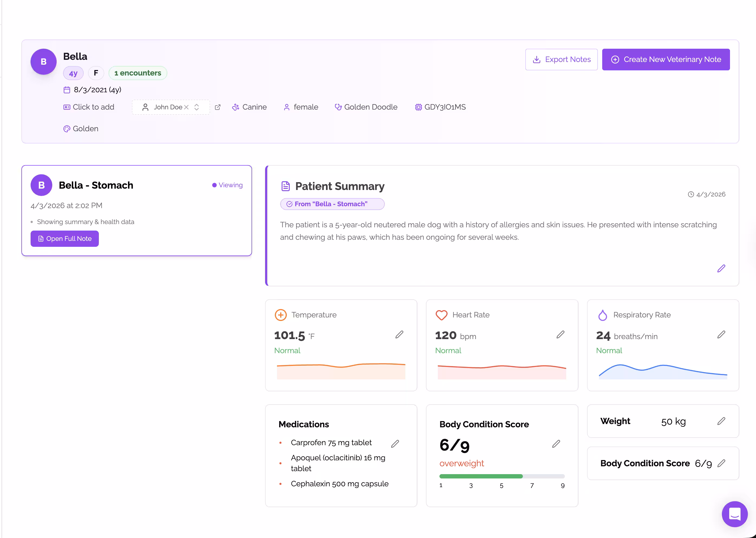The width and height of the screenshot is (756, 538).
Task: Click Create New Veterinary Note
Action: (x=666, y=59)
